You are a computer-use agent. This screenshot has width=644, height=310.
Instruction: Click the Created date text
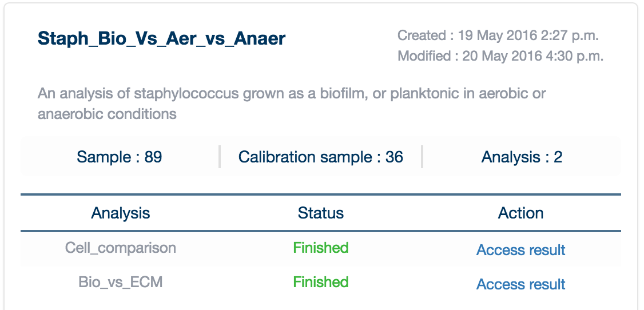tap(498, 35)
